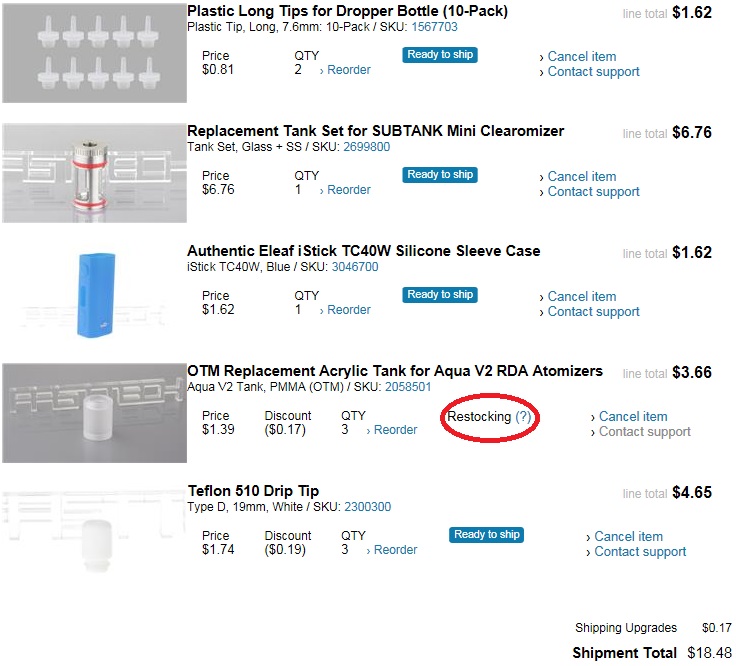Click Ready to ship badge for SUBTANK tank
Viewport: 736px width, 666px height.
pyautogui.click(x=440, y=175)
